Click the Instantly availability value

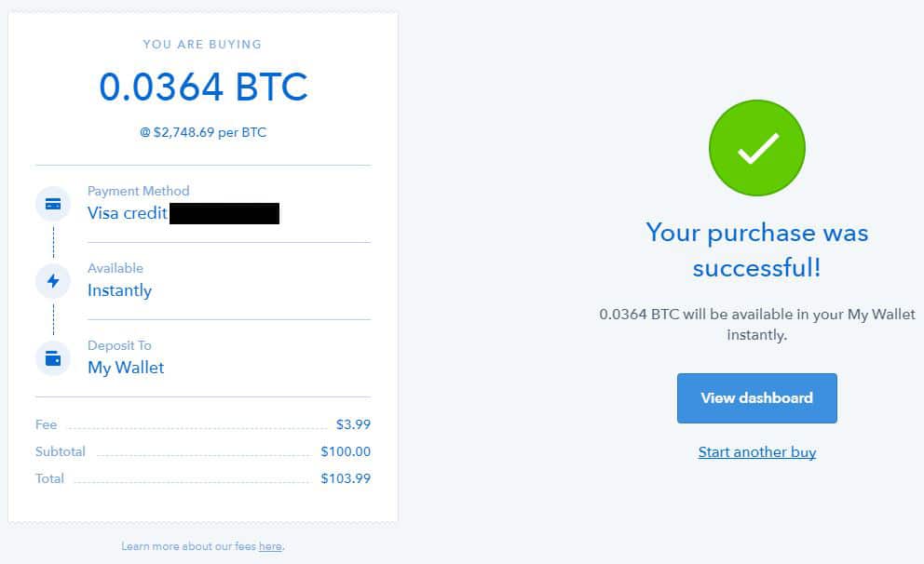pos(119,290)
